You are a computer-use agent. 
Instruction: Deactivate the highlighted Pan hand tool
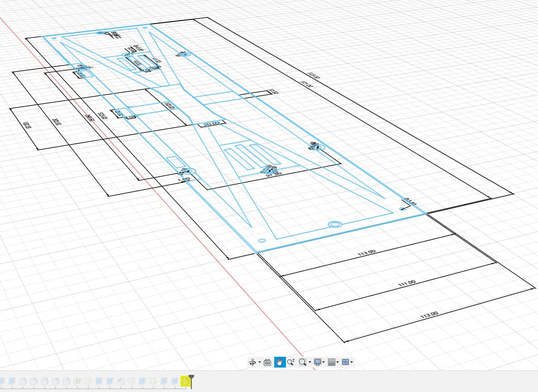[280, 362]
